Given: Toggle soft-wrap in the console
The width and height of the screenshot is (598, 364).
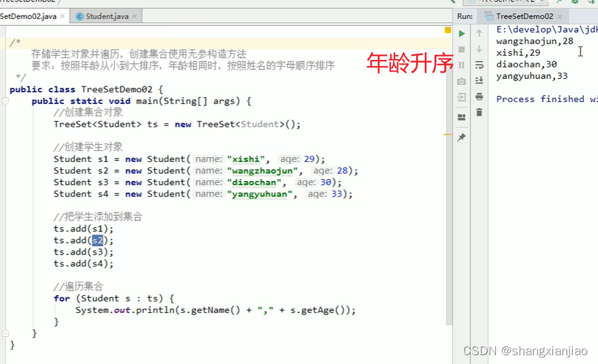Looking at the screenshot, I should [479, 65].
